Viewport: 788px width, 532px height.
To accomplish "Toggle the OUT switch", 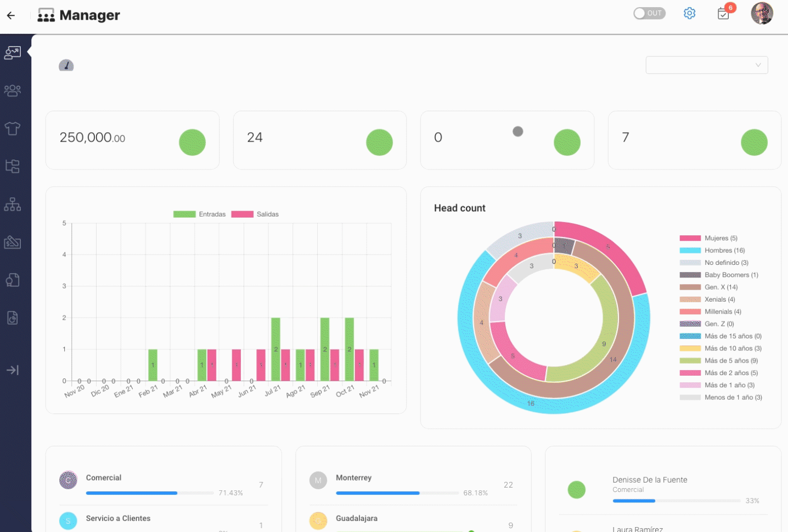I will coord(649,13).
